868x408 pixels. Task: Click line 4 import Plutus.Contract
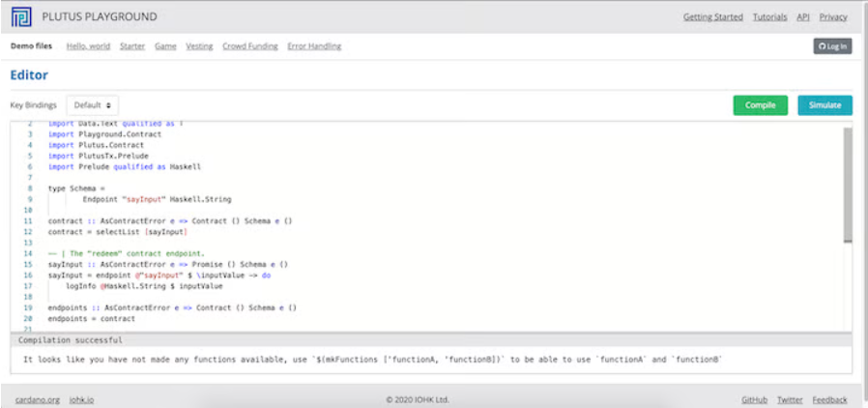pyautogui.click(x=96, y=145)
